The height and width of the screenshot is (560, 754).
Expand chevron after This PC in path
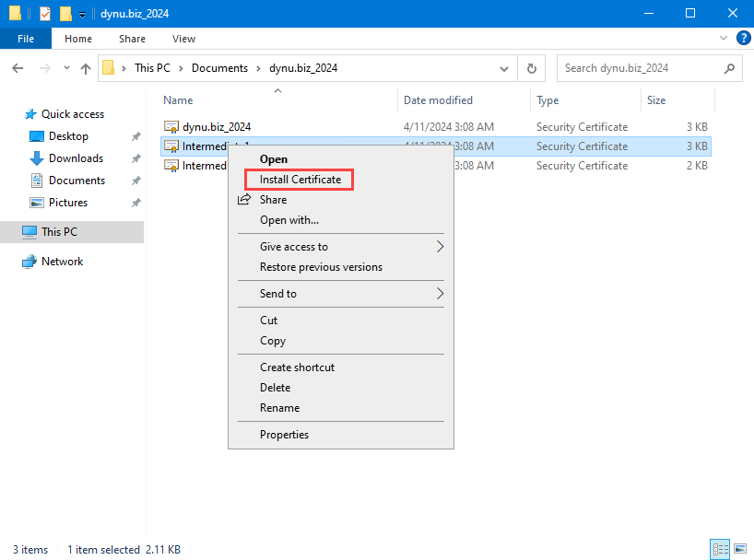click(x=182, y=68)
